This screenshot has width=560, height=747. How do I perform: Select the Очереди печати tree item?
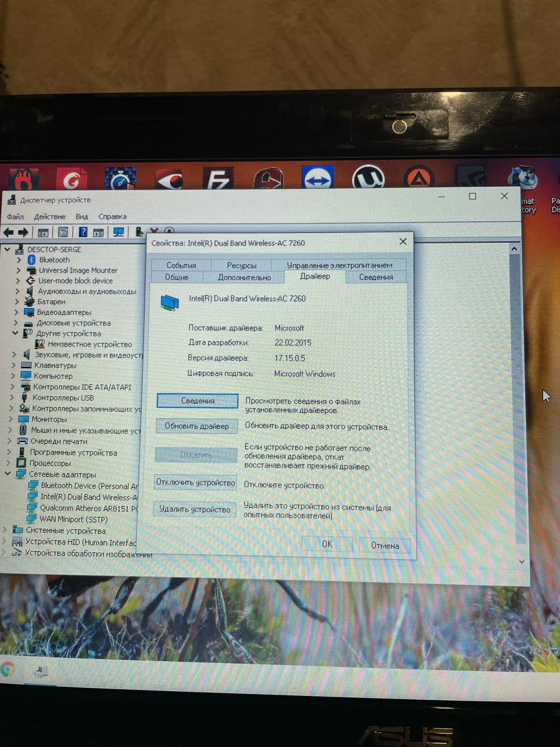59,441
